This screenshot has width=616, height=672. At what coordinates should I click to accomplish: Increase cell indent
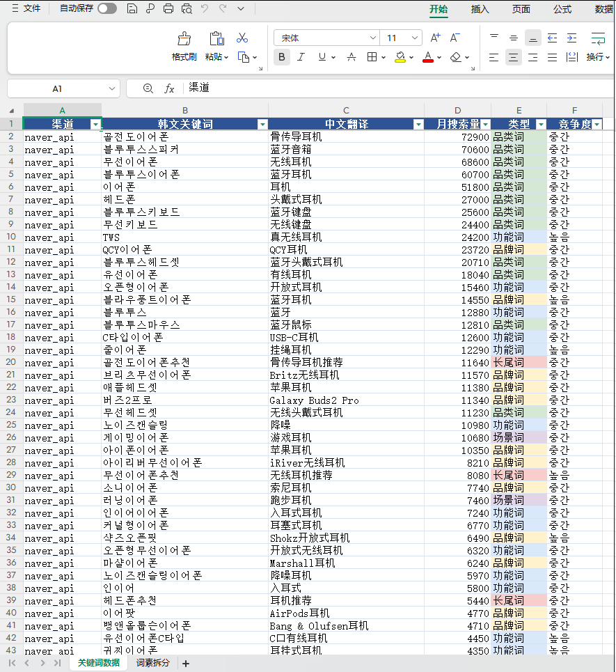click(572, 38)
